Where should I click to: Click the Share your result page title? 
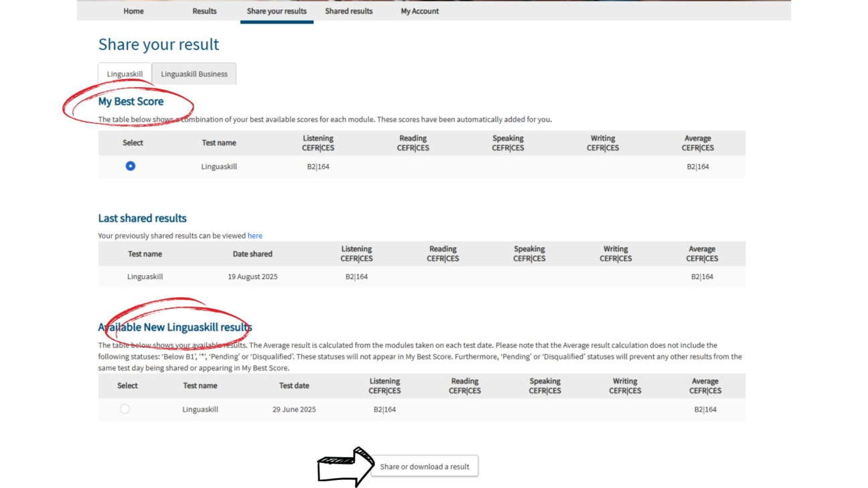pyautogui.click(x=159, y=45)
